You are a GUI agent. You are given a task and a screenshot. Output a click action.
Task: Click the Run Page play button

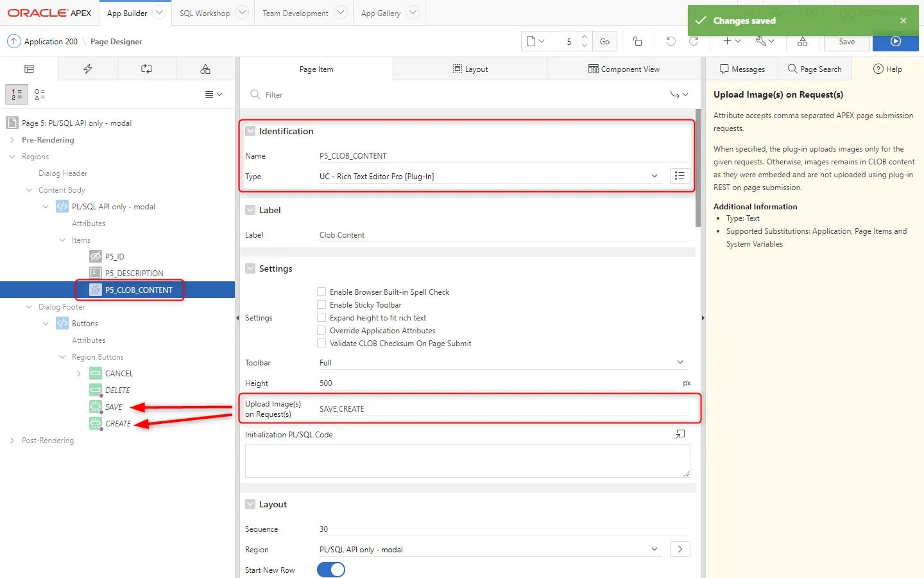point(895,42)
